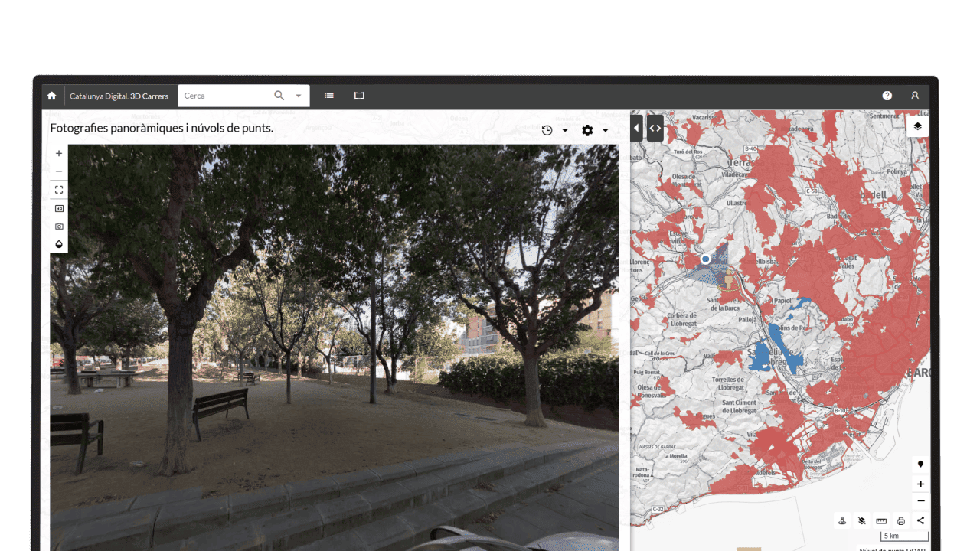Viewport: 980px width, 551px height.
Task: Open the map layers panel
Action: 918,126
